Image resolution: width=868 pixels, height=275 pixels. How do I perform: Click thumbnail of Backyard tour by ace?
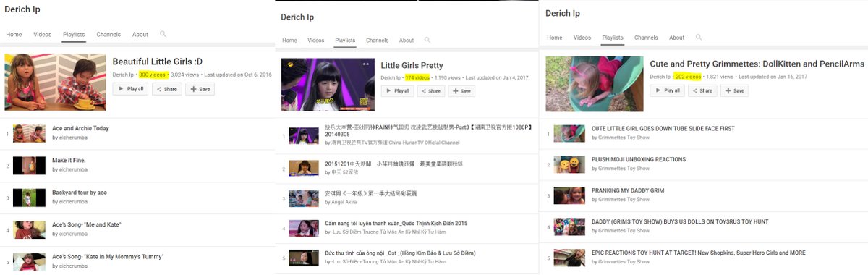coord(29,198)
